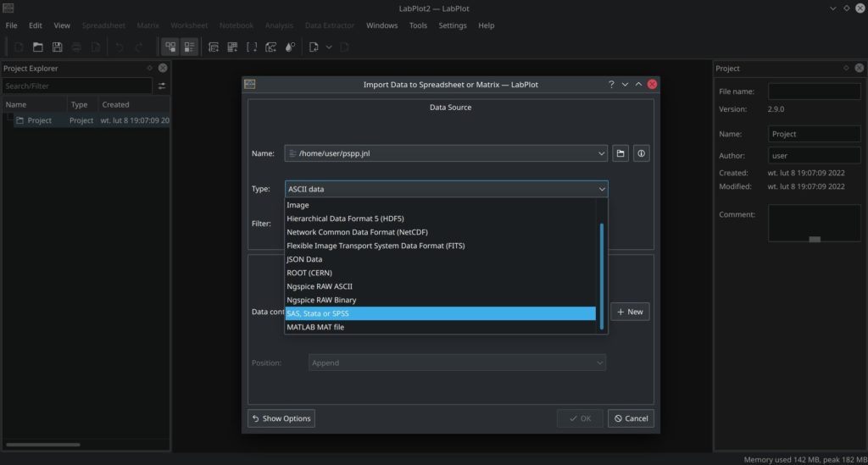Open file browser next to Name field
Viewport: 868px width, 465px height.
(620, 153)
